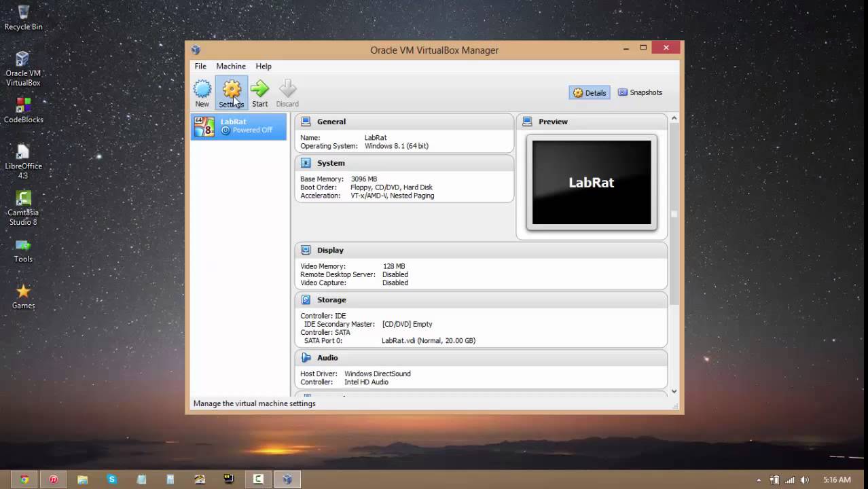The image size is (868, 489).
Task: Click the System section chip icon
Action: pos(306,163)
